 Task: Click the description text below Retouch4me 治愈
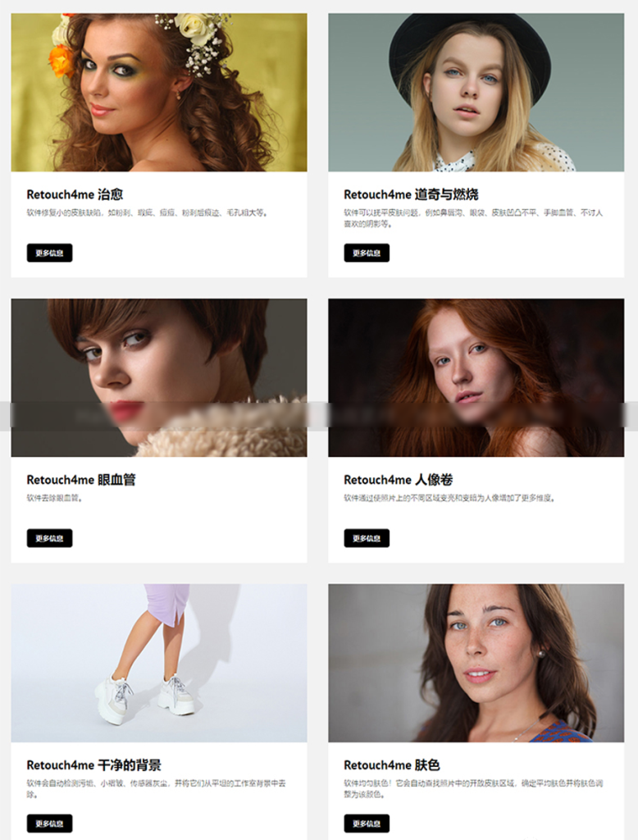coord(148,212)
